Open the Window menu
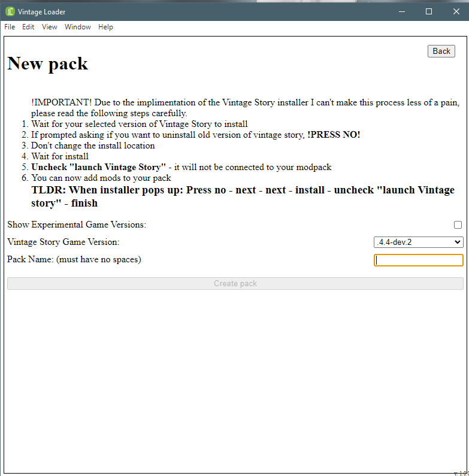The height and width of the screenshot is (476, 469). coord(78,27)
